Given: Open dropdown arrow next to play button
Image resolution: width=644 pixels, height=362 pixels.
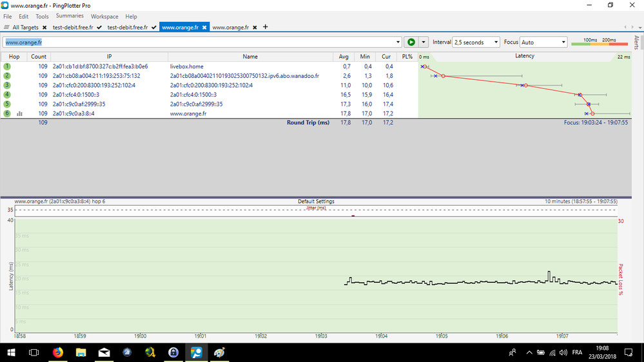Looking at the screenshot, I should [424, 42].
